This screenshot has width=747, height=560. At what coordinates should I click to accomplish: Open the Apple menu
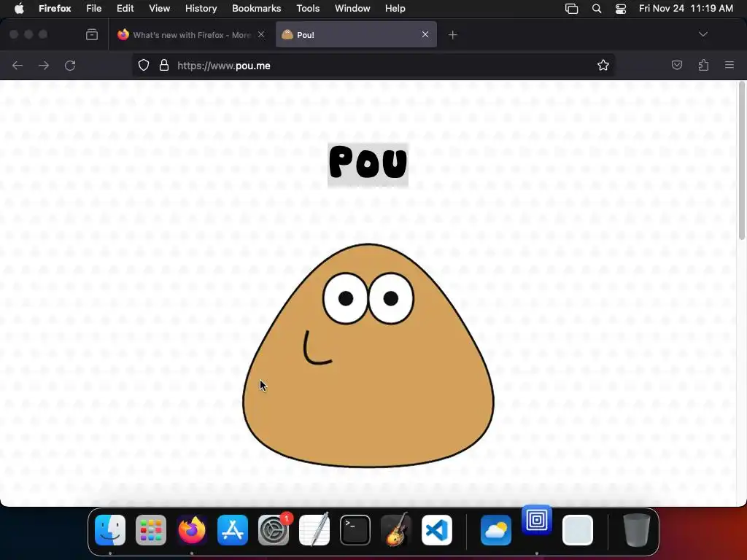[x=19, y=8]
